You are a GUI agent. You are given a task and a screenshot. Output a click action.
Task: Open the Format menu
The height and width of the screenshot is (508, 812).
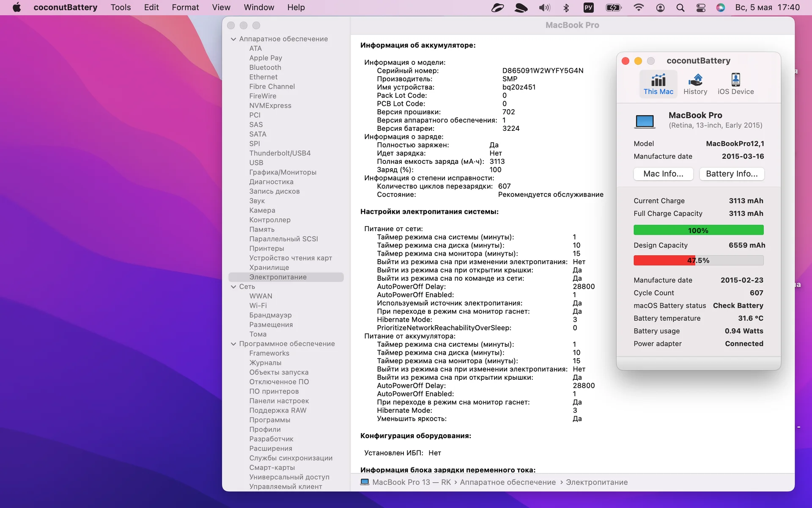tap(185, 7)
